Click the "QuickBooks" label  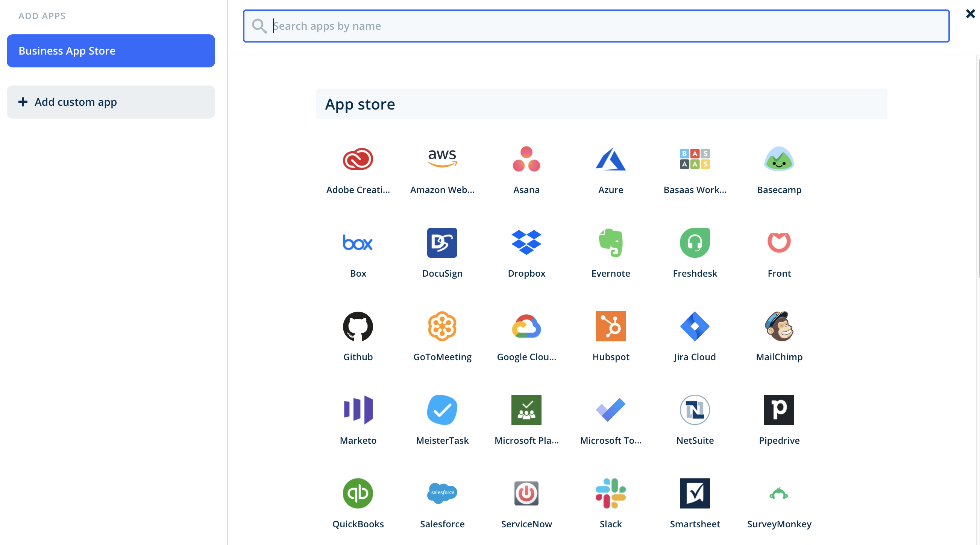coord(358,524)
